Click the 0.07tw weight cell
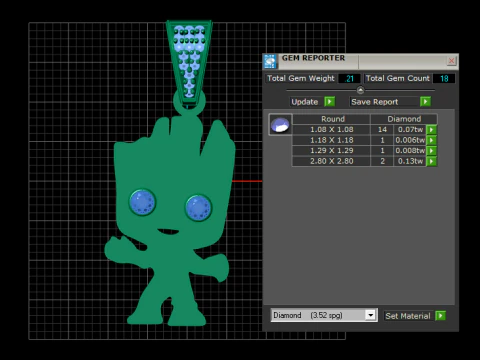 pyautogui.click(x=410, y=129)
